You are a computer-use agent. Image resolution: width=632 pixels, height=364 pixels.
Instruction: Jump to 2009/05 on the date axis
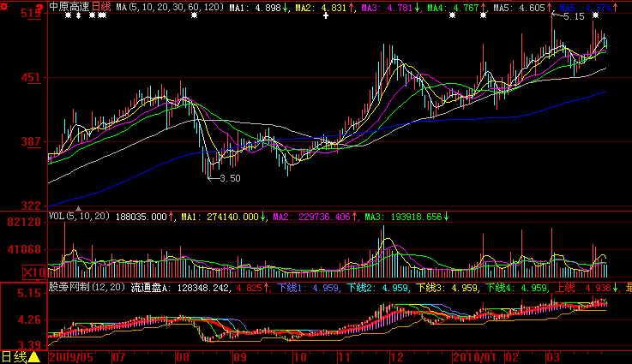tap(71, 357)
